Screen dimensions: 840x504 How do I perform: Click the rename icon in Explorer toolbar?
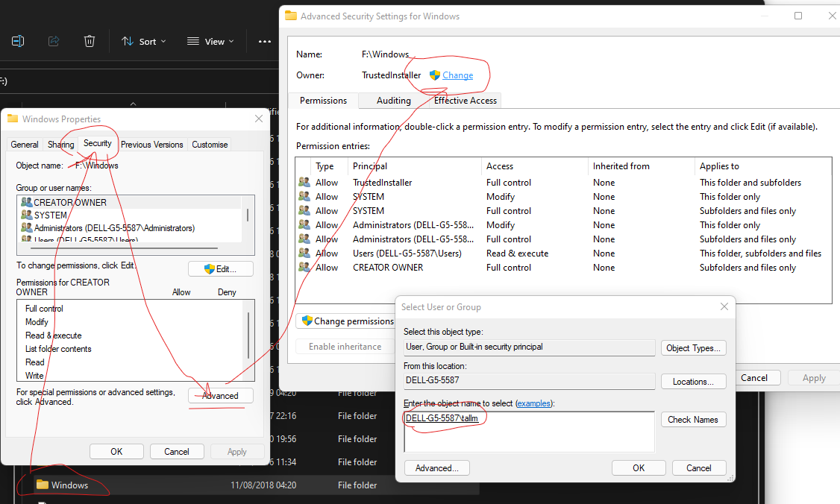click(18, 41)
